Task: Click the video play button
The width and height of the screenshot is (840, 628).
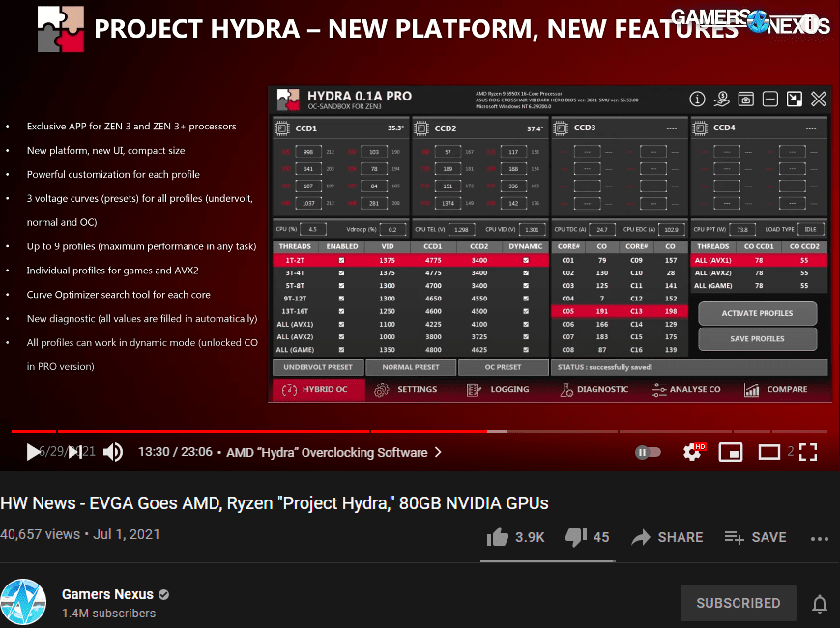Action: point(33,452)
